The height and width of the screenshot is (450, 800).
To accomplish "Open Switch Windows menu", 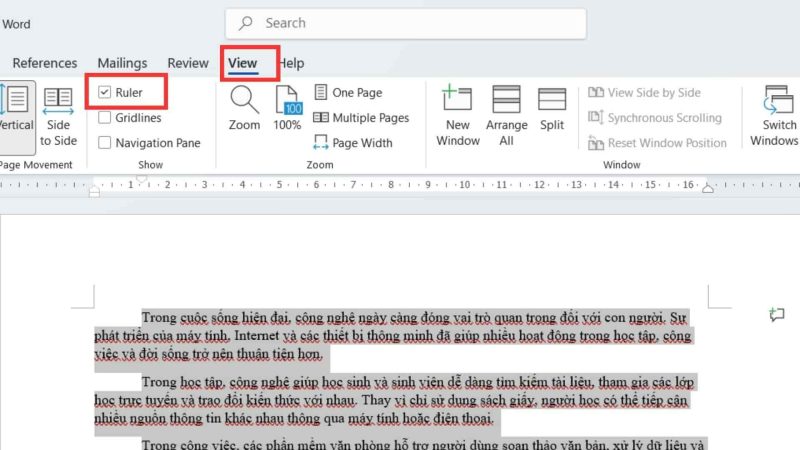I will click(x=776, y=116).
